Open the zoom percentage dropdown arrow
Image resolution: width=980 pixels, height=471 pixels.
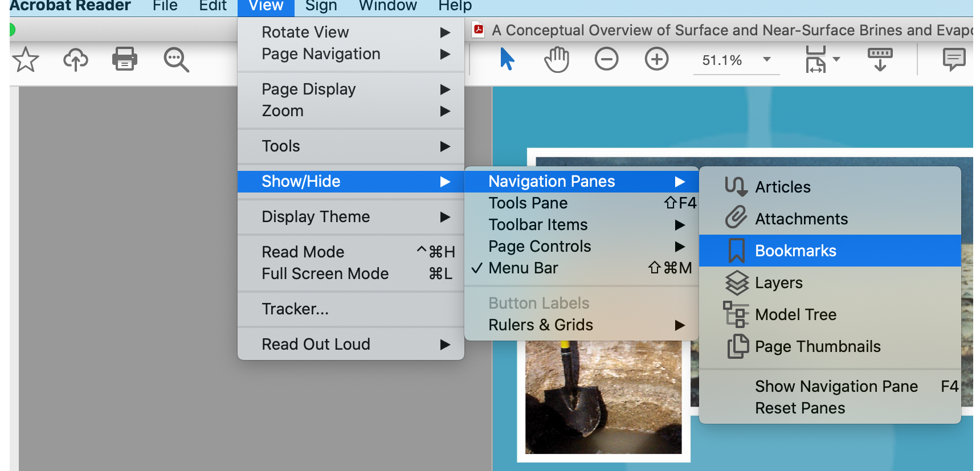pos(767,59)
